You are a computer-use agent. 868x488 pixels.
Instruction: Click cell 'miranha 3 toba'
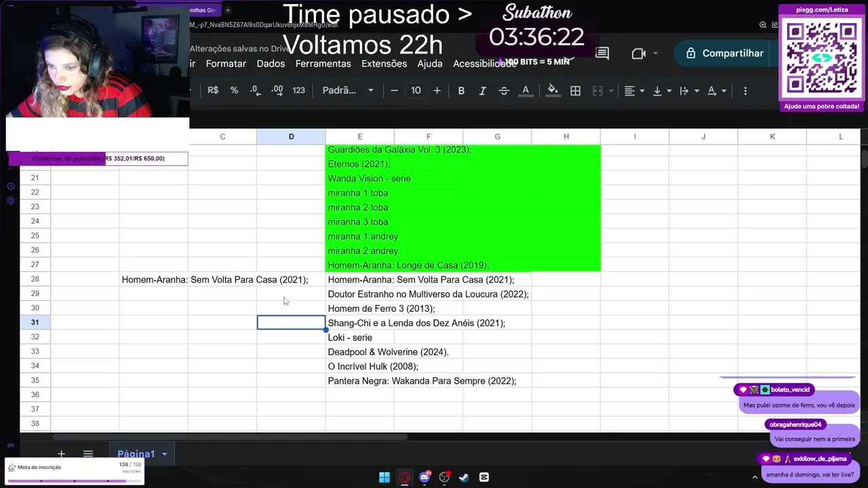(358, 222)
